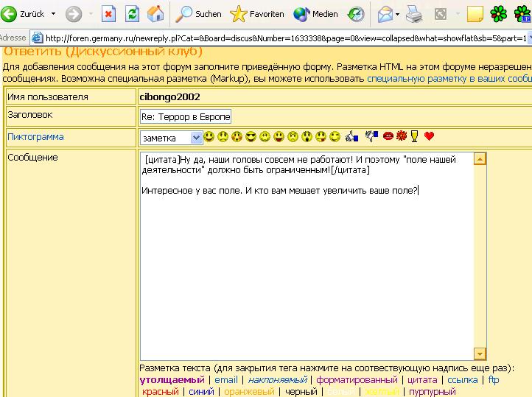Viewport: 532px width, 397px height.
Task: Insert цитата quote tag
Action: 422,380
